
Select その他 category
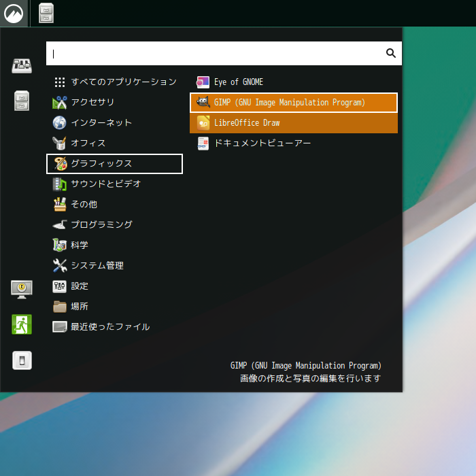click(114, 204)
